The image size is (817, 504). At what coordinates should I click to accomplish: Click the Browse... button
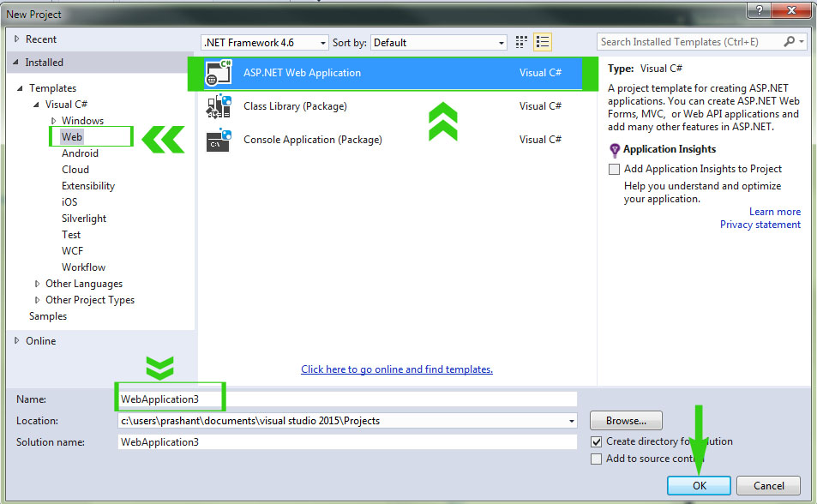[x=626, y=421]
